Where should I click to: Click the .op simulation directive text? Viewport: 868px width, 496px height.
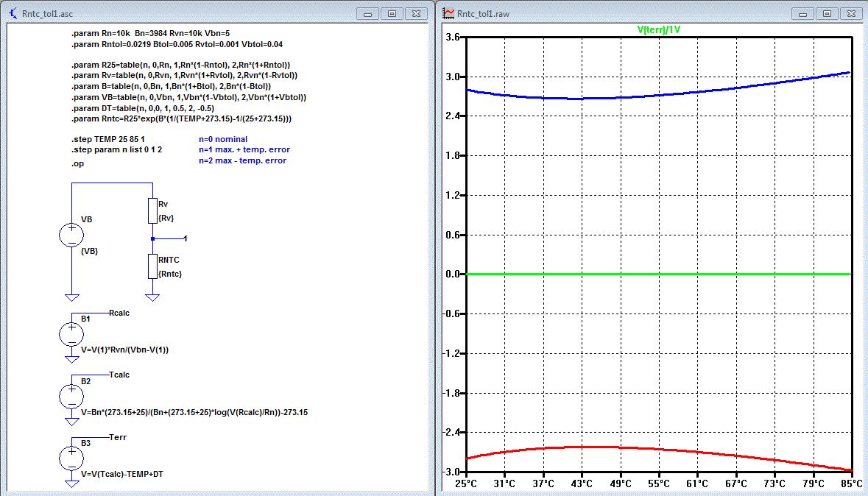(77, 163)
